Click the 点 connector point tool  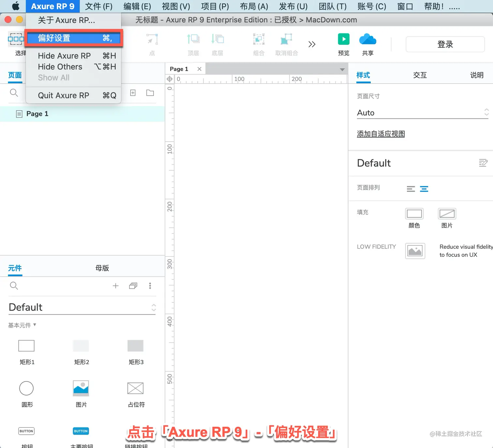coord(152,44)
